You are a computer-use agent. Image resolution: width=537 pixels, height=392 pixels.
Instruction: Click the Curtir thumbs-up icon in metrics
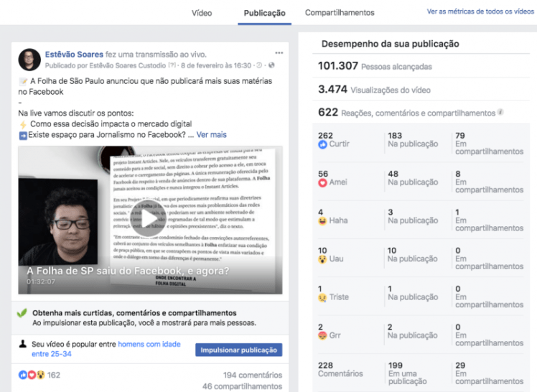point(322,144)
